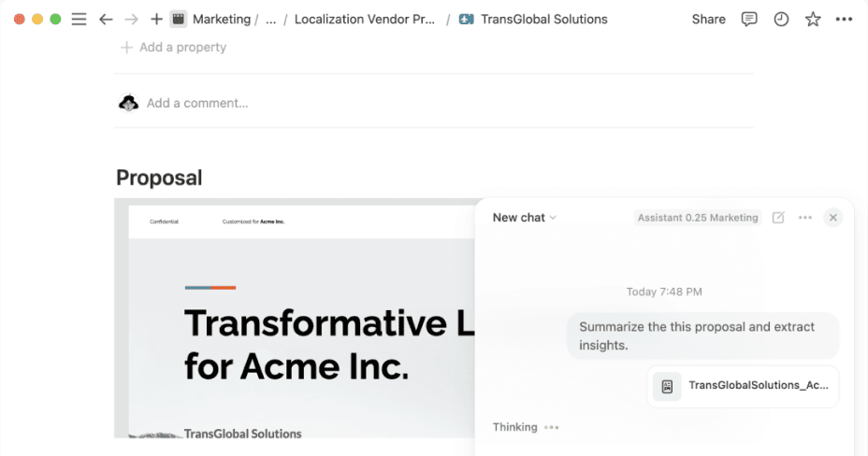Open the Marketing breadcrumb
868x456 pixels.
(x=221, y=19)
